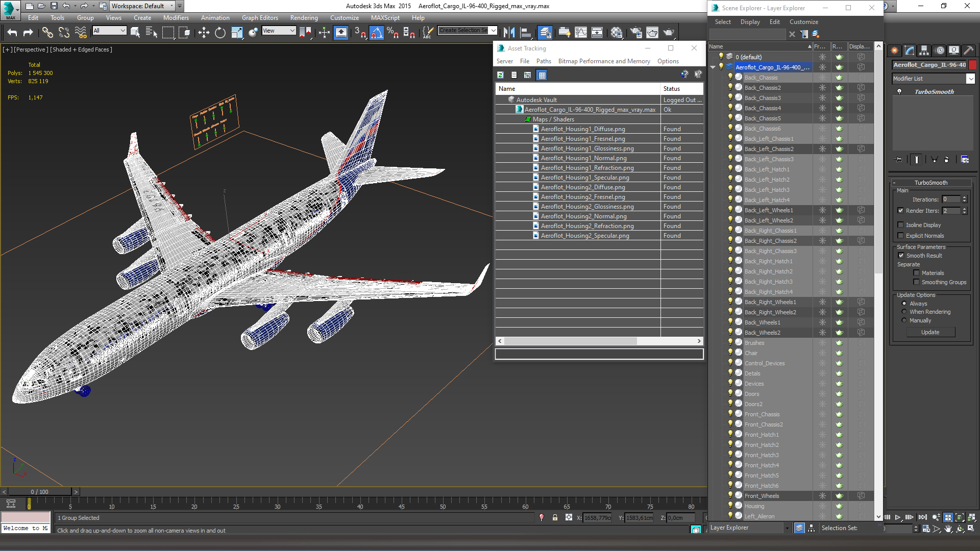Viewport: 980px width, 551px height.
Task: Click the time slider showing 0 / 100
Action: (x=40, y=492)
